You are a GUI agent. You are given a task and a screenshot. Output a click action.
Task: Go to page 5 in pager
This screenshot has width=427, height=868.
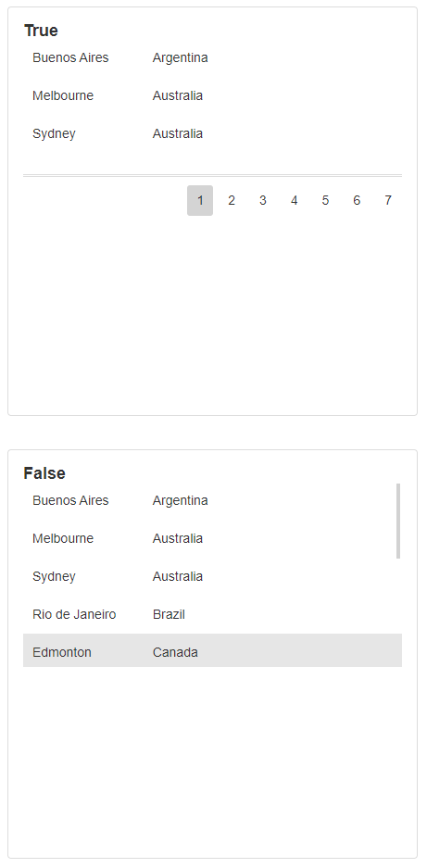tap(325, 200)
